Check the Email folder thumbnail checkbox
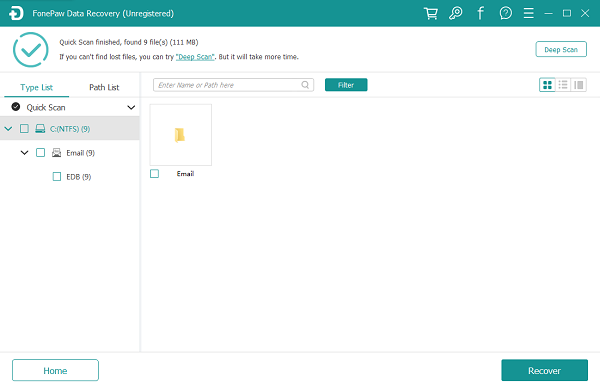 click(x=155, y=174)
